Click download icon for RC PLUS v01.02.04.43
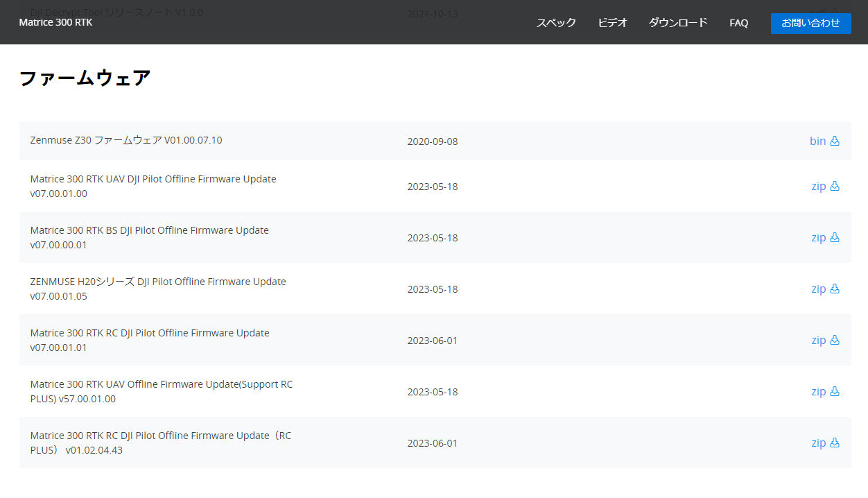 [835, 443]
